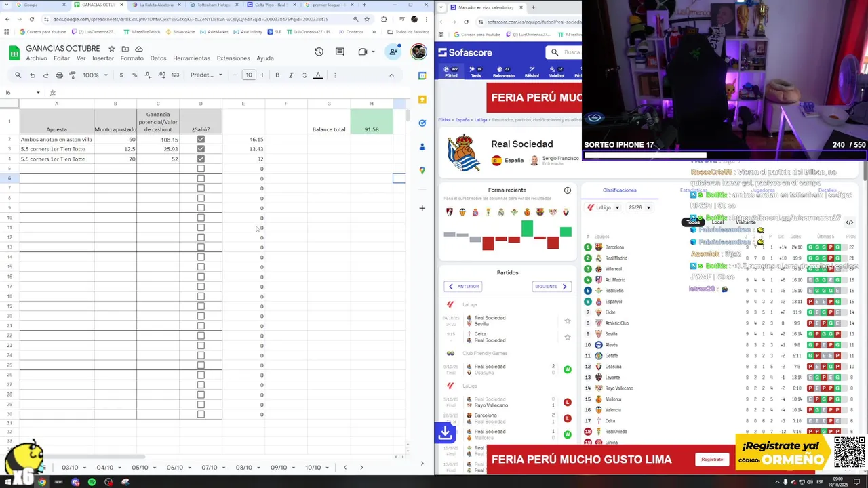Viewport: 868px width, 488px height.
Task: Check the ¿Salió? checkbox in row 8
Action: [201, 198]
